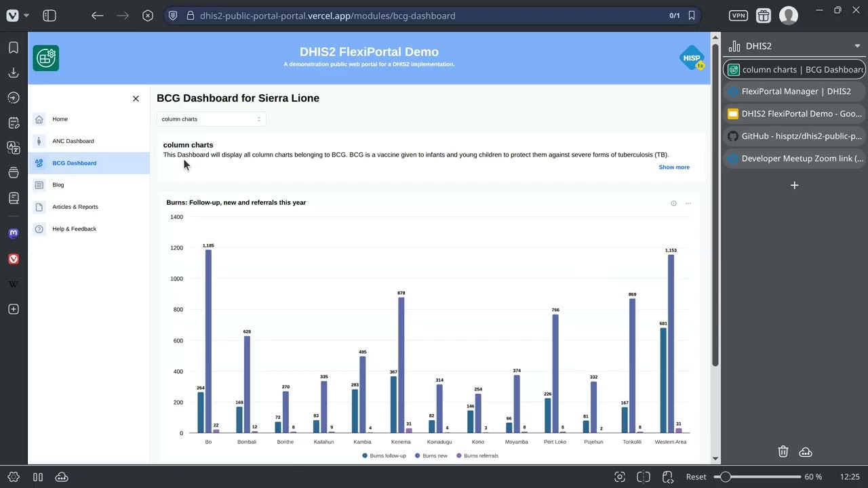The image size is (868, 488).
Task: Switch to column charts BCG Dashboard tab
Action: [x=794, y=69]
